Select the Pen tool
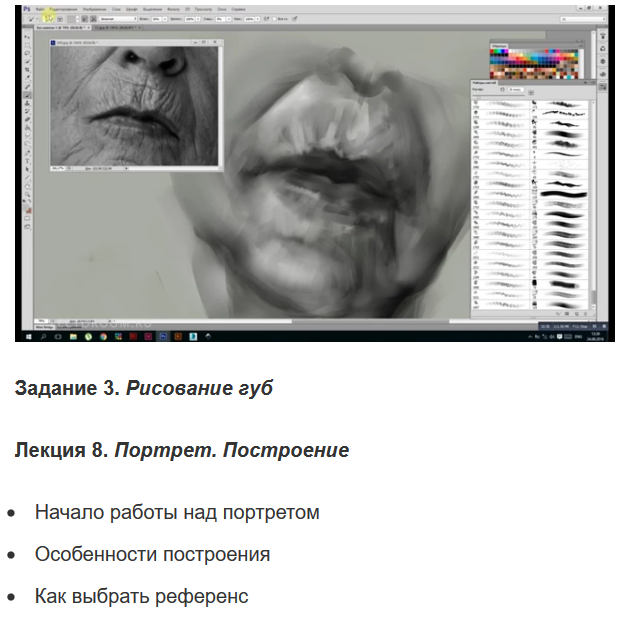 click(27, 152)
